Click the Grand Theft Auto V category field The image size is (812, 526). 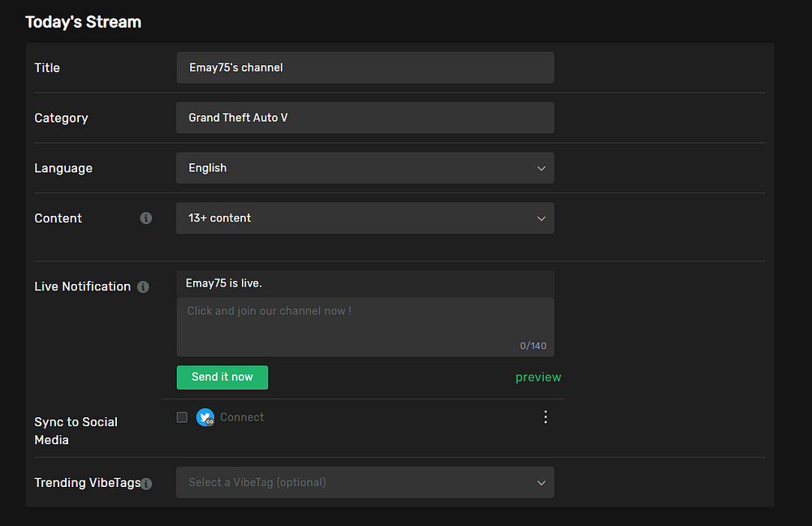[x=365, y=118]
